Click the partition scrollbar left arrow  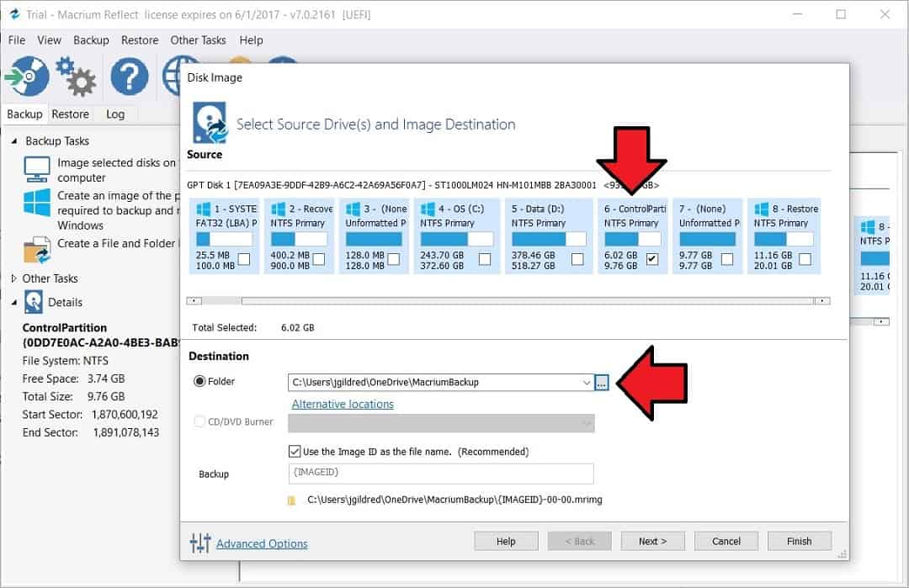coord(194,300)
